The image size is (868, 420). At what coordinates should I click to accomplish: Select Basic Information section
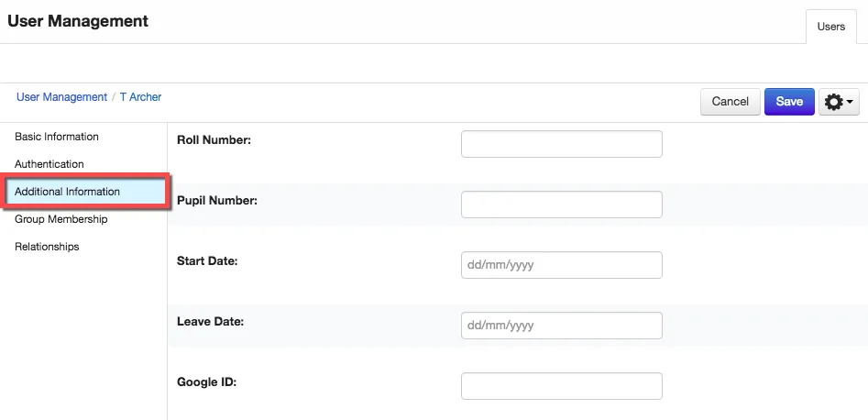(x=57, y=137)
